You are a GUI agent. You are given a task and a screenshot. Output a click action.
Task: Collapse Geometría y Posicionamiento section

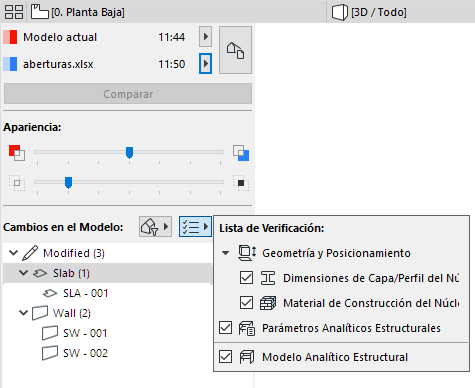click(x=226, y=253)
